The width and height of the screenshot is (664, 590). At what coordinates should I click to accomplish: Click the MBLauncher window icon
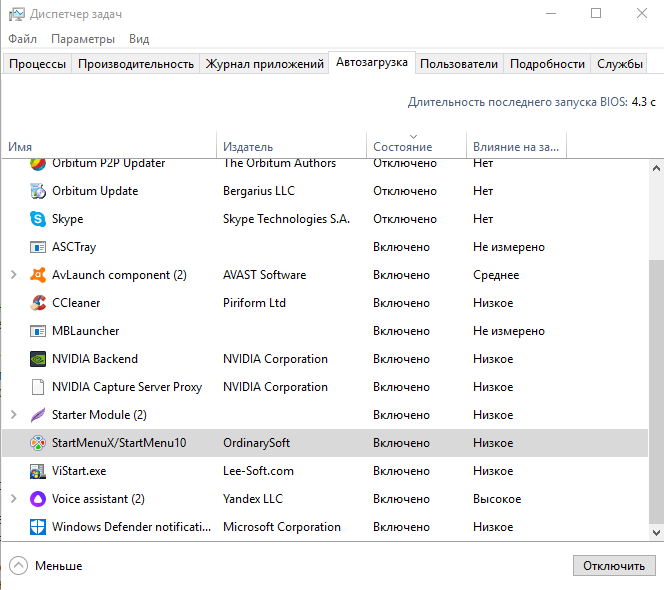[38, 331]
